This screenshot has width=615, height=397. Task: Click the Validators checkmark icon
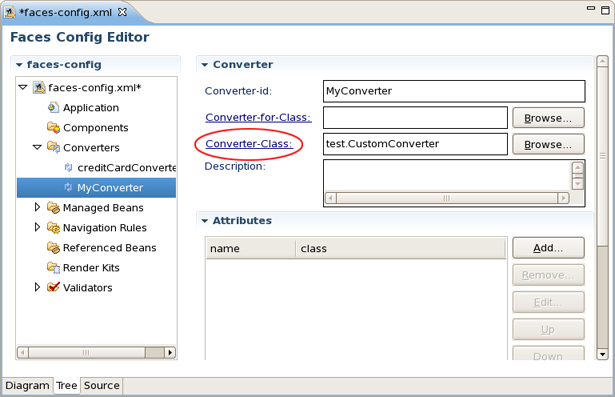tap(53, 287)
